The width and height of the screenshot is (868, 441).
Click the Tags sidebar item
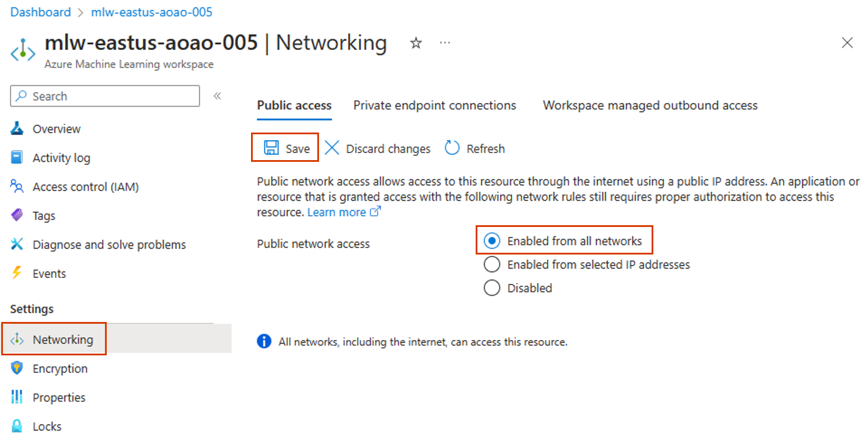tap(43, 216)
